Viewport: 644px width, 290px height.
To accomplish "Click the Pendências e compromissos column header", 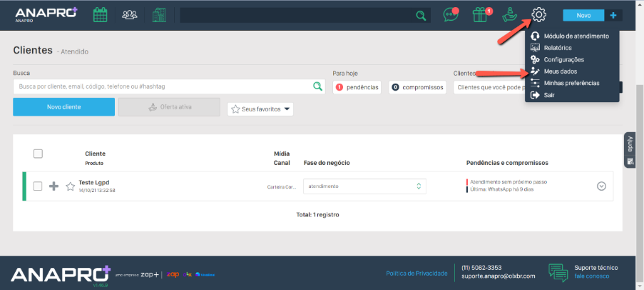I will click(x=507, y=163).
